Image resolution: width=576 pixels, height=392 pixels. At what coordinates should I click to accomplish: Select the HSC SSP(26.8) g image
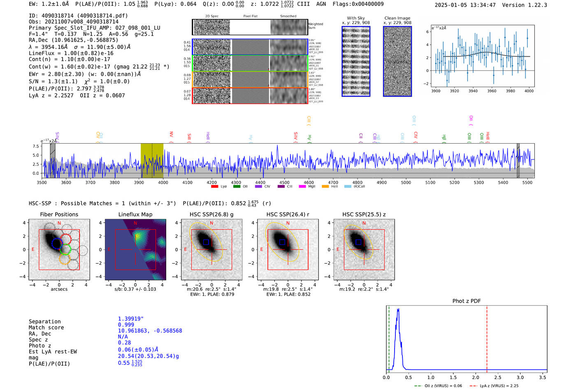tap(211, 250)
